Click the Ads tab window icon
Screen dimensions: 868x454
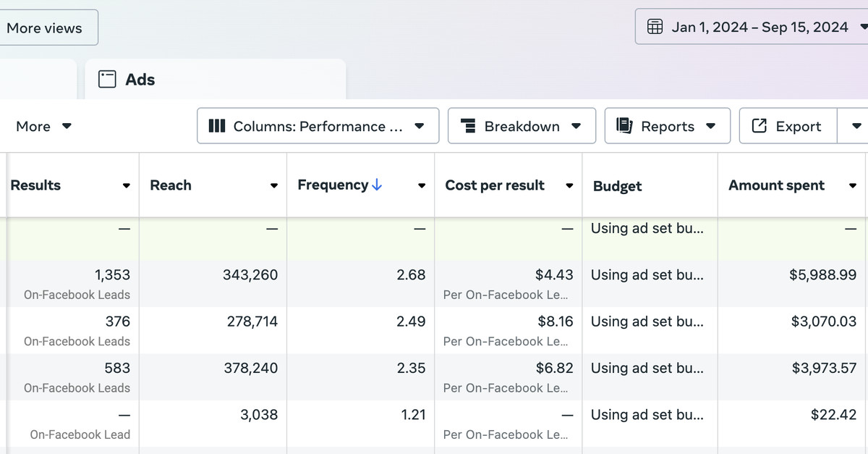tap(107, 80)
